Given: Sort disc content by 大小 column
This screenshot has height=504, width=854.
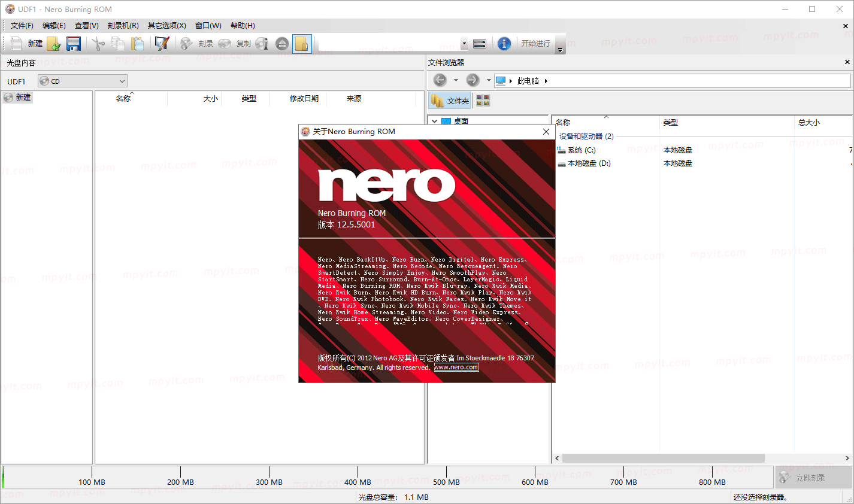Looking at the screenshot, I should 195,98.
